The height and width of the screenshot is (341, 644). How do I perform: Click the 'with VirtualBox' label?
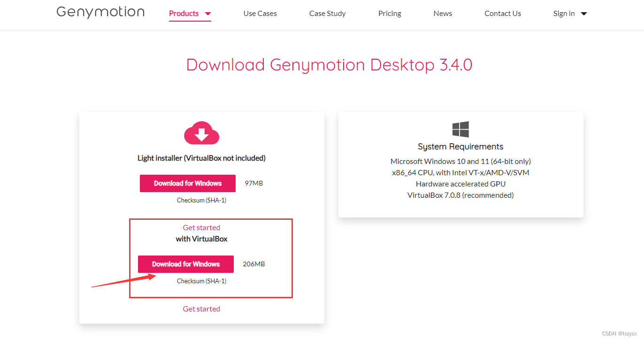coord(202,239)
